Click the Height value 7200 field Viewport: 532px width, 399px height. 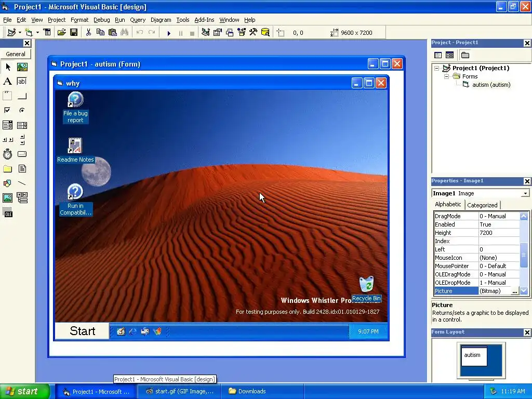point(499,233)
